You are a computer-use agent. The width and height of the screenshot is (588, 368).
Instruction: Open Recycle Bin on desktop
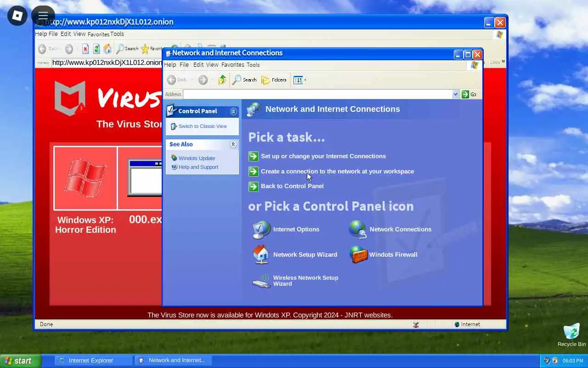[571, 335]
